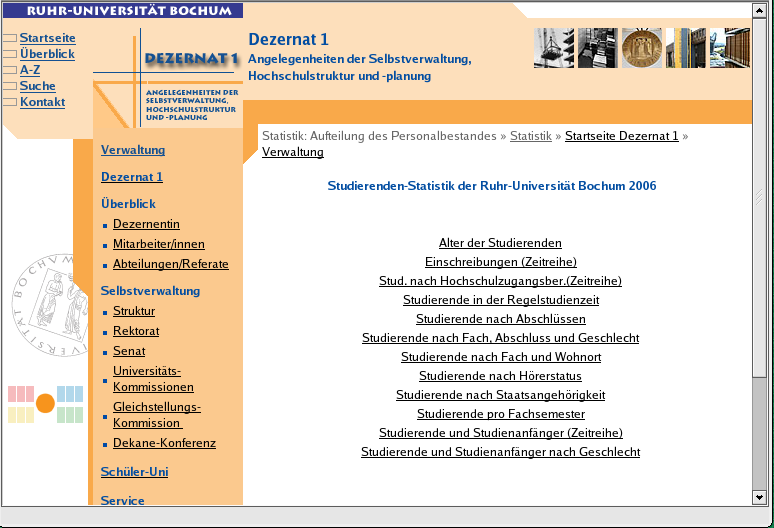Click the orange circle in colored squares graphic

[x=45, y=404]
